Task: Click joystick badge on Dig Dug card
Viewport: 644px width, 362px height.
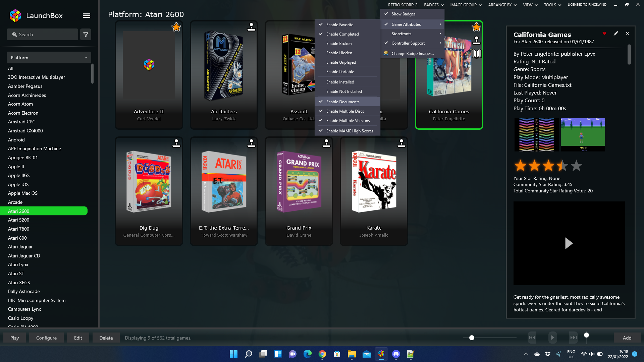Action: 176,143
